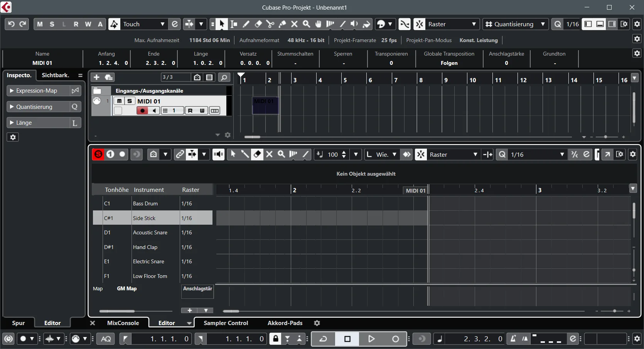Solo the MIDI 01 track
The image size is (644, 349).
pyautogui.click(x=130, y=101)
